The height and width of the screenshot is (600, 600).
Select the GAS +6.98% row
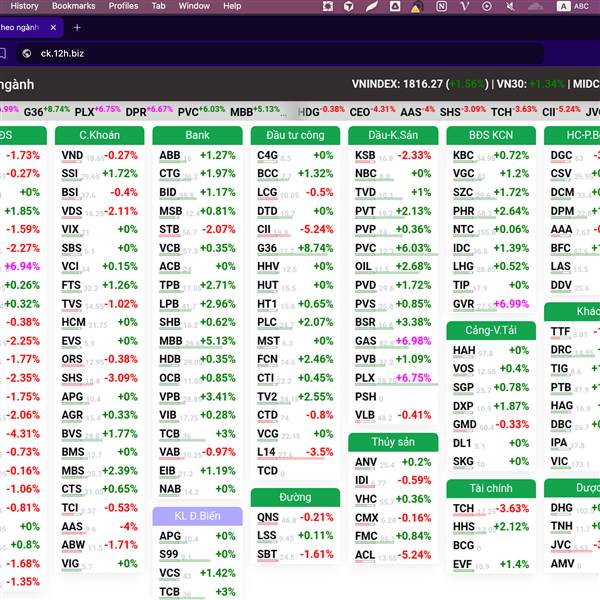click(393, 341)
